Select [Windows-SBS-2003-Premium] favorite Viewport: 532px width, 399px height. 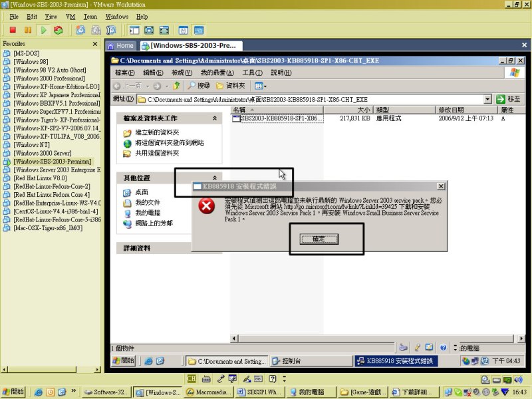[53, 162]
